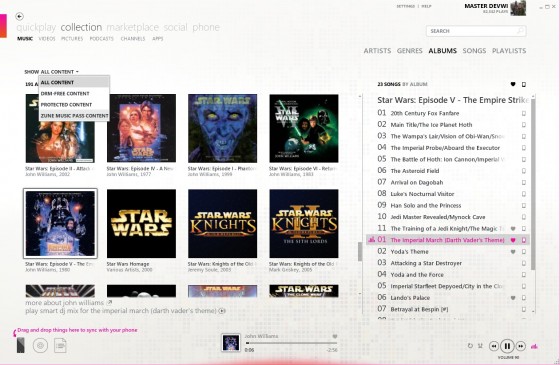Toggle repeat button in playback bar

[x=470, y=346]
